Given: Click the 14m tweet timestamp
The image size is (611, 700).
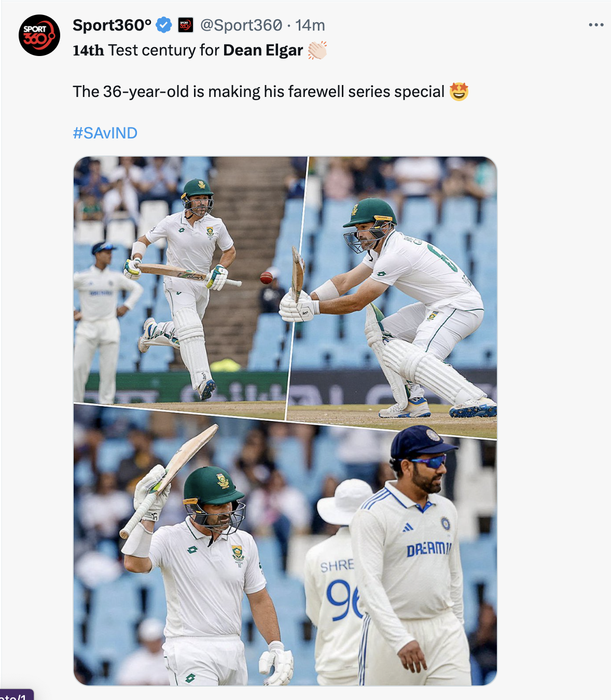Looking at the screenshot, I should click(x=310, y=25).
